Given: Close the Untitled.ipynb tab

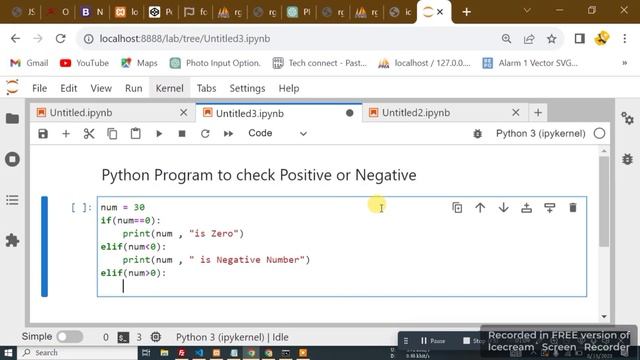Looking at the screenshot, I should pos(184,113).
